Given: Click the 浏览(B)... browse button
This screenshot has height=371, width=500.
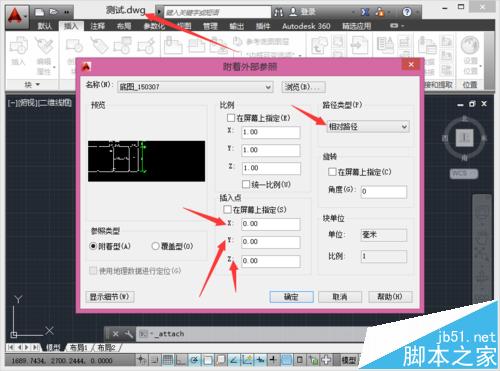Looking at the screenshot, I should [x=303, y=87].
